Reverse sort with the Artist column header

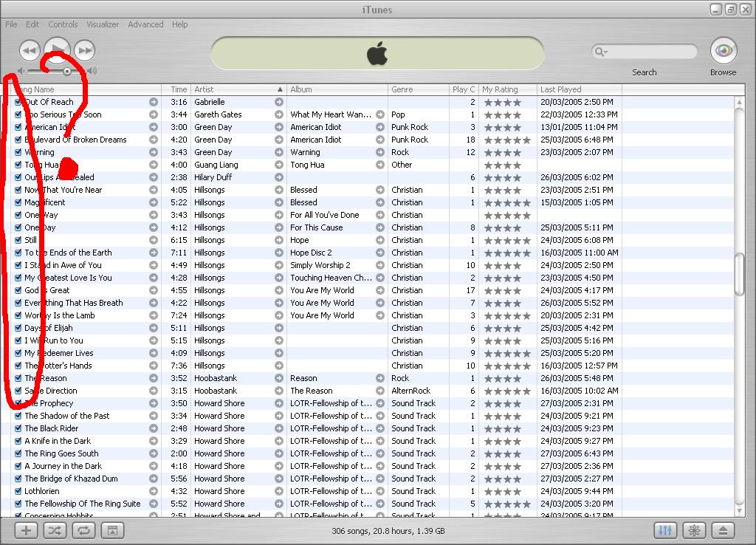point(238,89)
